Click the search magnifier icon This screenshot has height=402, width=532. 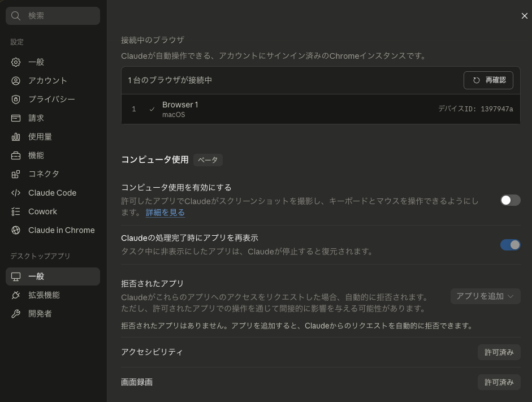pos(16,16)
